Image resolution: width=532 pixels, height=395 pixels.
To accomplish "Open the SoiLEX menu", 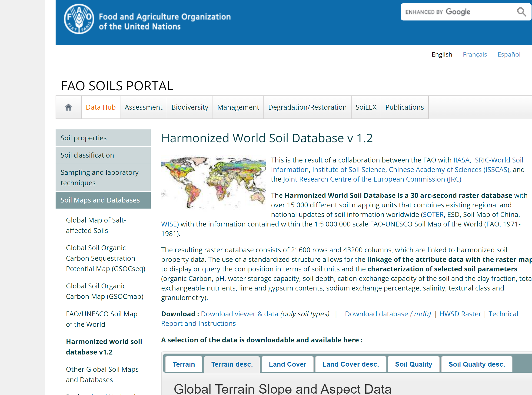I will (366, 107).
